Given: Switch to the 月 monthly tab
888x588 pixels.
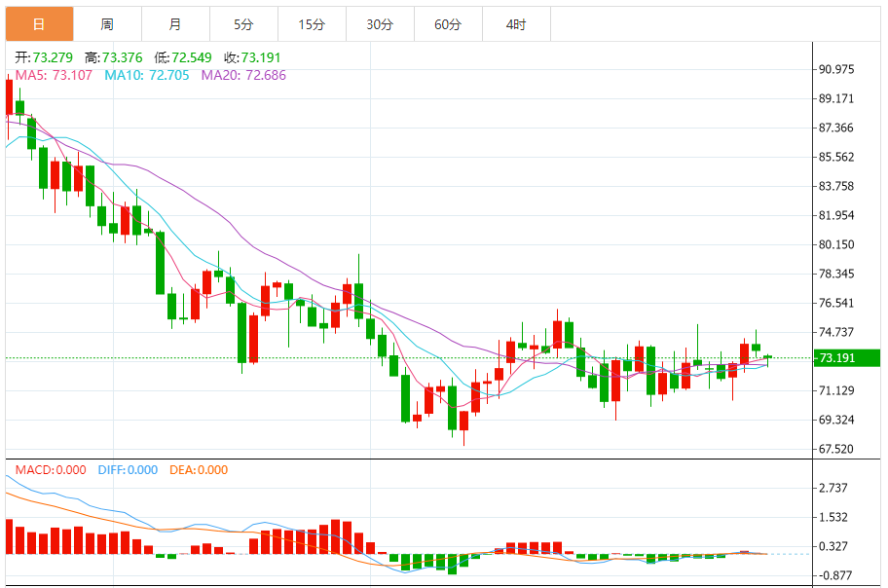Looking at the screenshot, I should tap(175, 24).
